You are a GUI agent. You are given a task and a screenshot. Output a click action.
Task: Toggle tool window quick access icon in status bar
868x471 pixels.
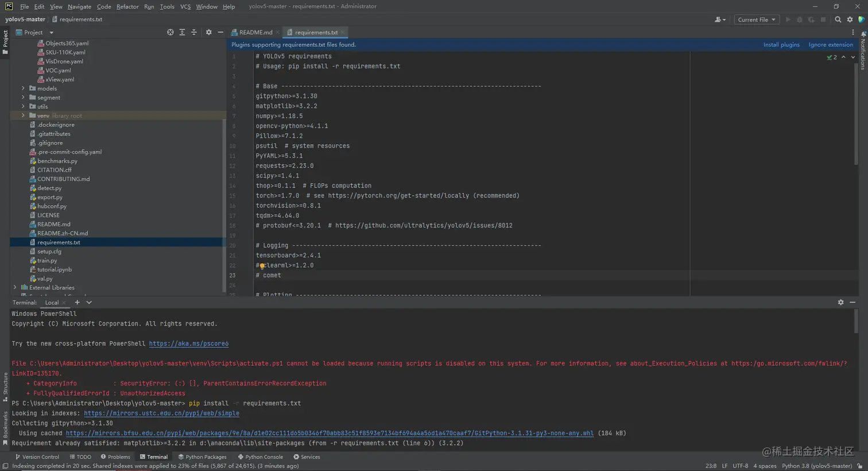(x=5, y=466)
